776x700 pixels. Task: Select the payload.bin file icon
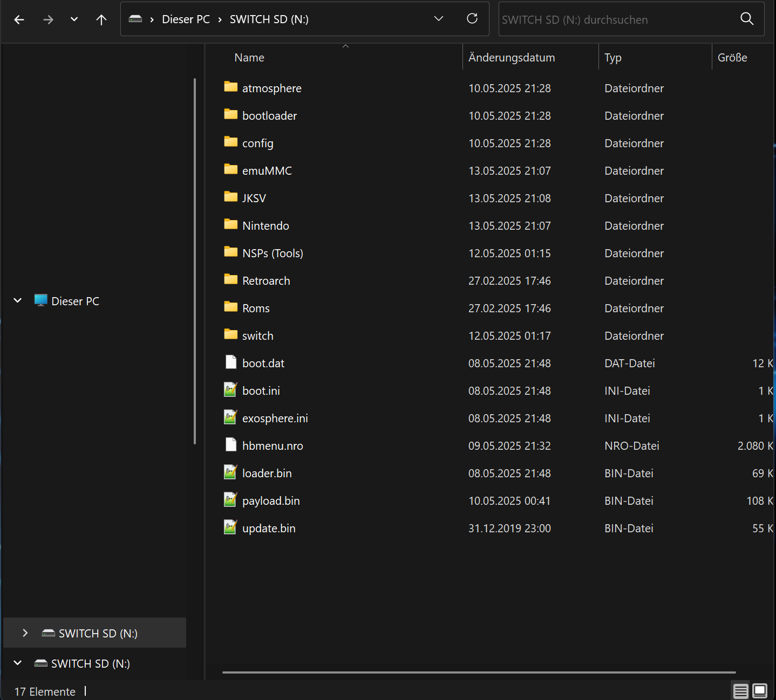tap(231, 499)
